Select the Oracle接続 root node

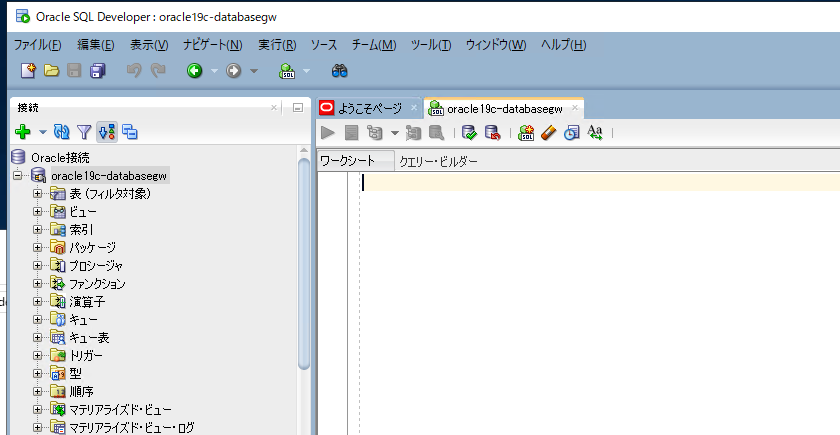tap(60, 158)
